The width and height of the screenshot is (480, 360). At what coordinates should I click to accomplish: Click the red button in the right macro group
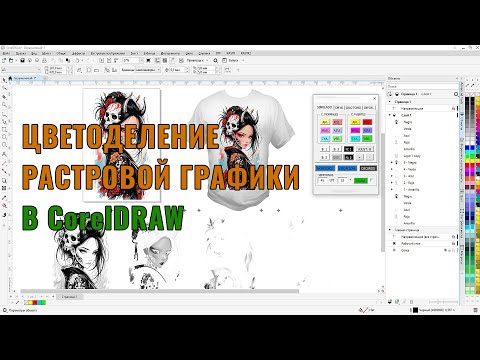(x=367, y=122)
